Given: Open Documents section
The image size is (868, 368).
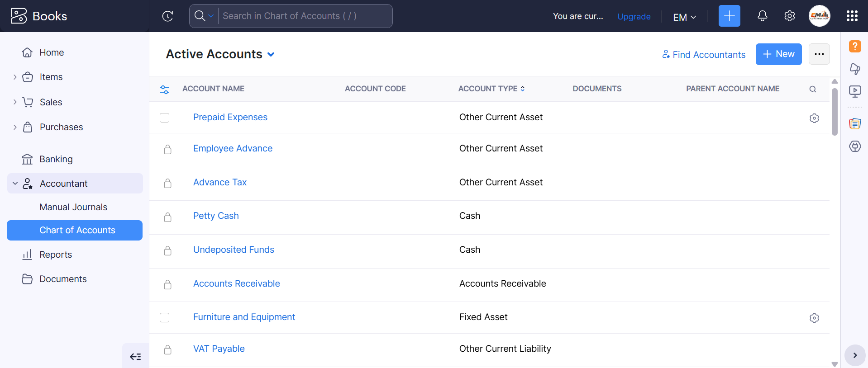Looking at the screenshot, I should pos(63,279).
